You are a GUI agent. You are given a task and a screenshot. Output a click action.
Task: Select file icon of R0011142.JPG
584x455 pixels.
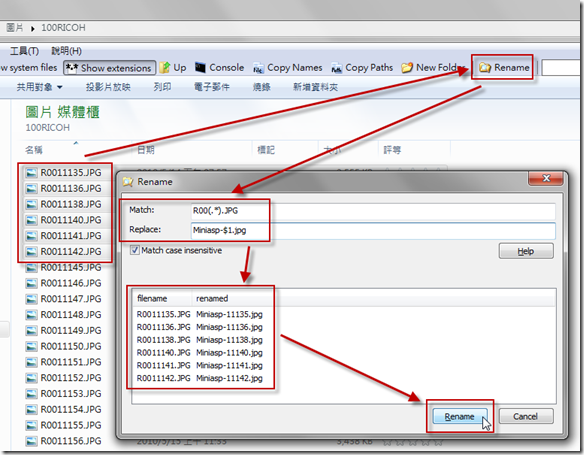[31, 252]
